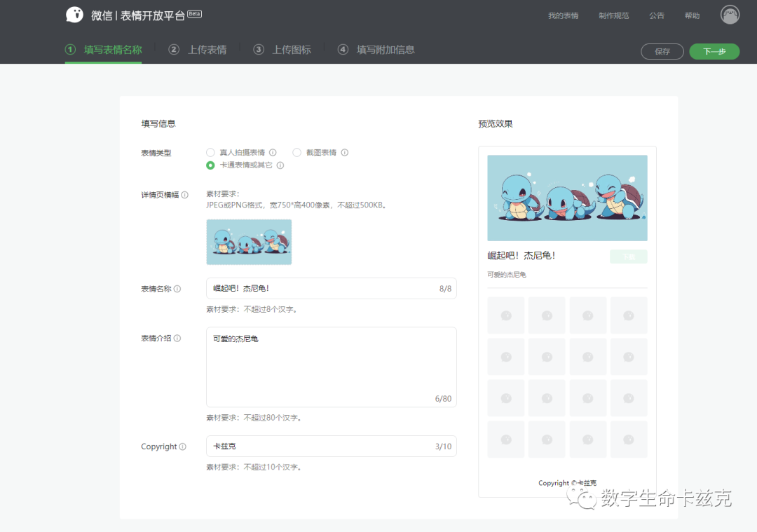Click the 崛起吧！杰尼龟！ preview title

coord(521,255)
